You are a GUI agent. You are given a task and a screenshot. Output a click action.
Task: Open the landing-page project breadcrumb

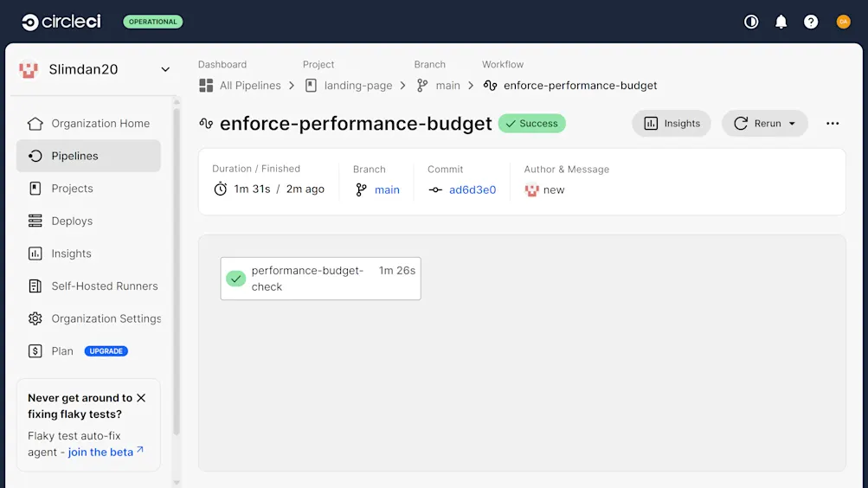[358, 86]
